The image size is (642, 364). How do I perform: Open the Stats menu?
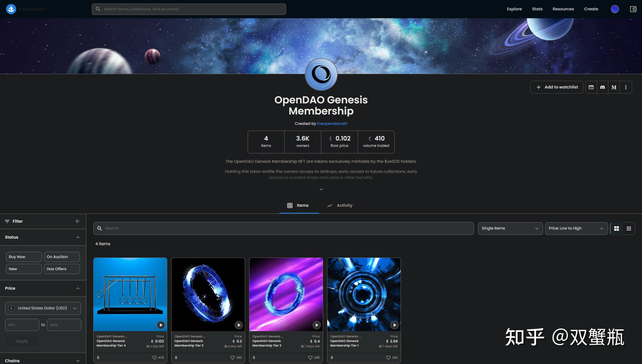[x=537, y=9]
